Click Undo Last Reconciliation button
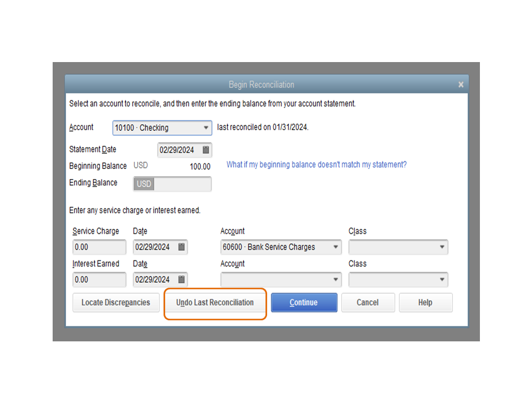Screen dimensions: 532x399 pos(215,303)
